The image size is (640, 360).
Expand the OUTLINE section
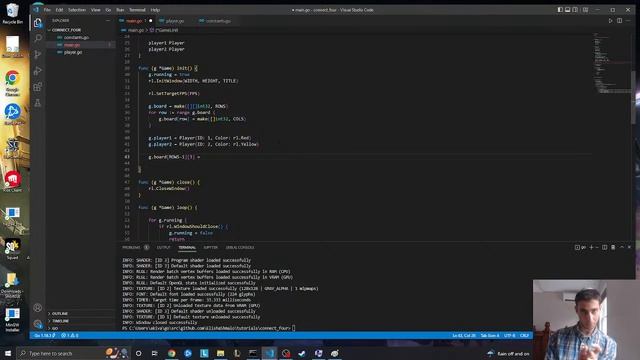pos(59,313)
